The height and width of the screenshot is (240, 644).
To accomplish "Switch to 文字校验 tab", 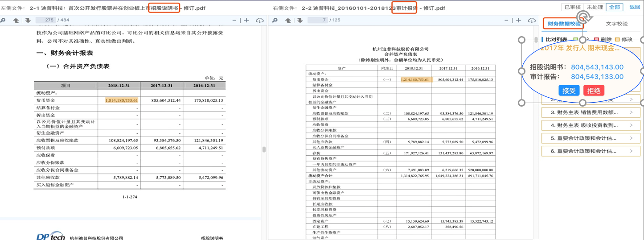I will pyautogui.click(x=617, y=24).
